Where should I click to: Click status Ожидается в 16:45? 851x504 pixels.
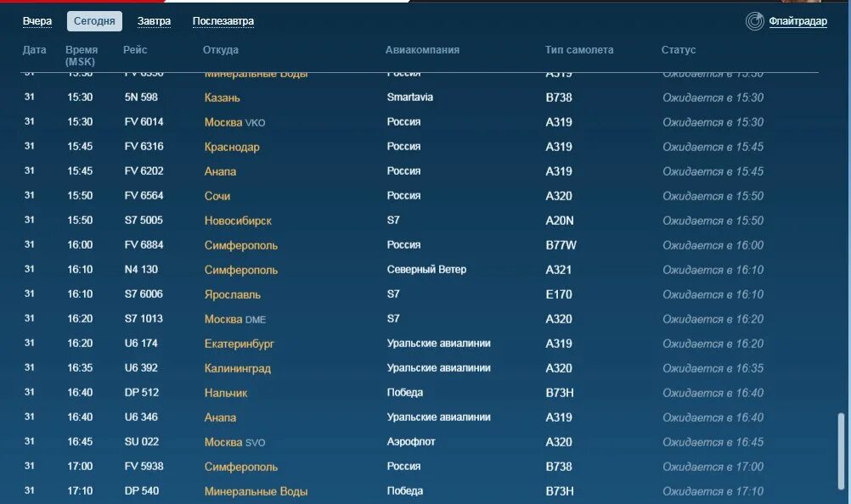[713, 442]
